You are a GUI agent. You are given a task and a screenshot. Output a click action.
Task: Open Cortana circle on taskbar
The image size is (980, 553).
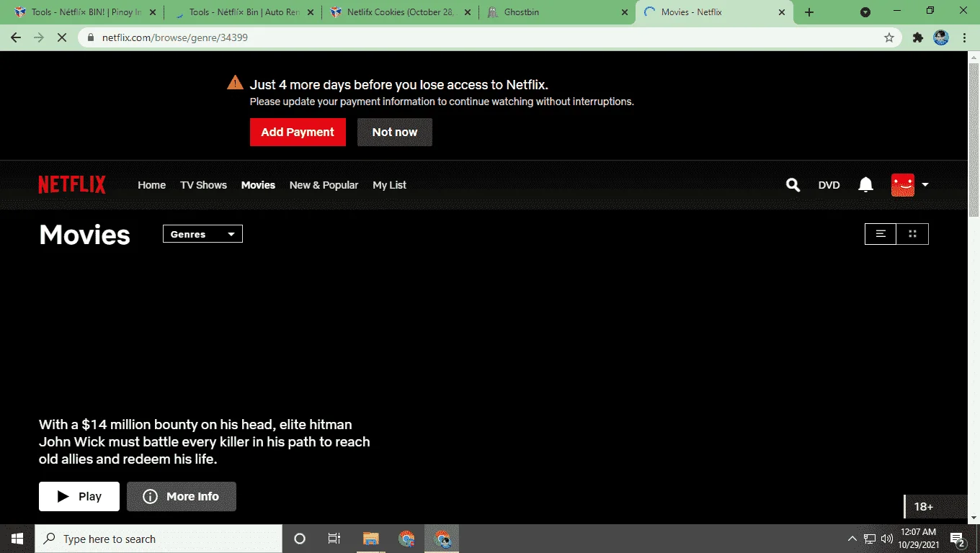(300, 539)
